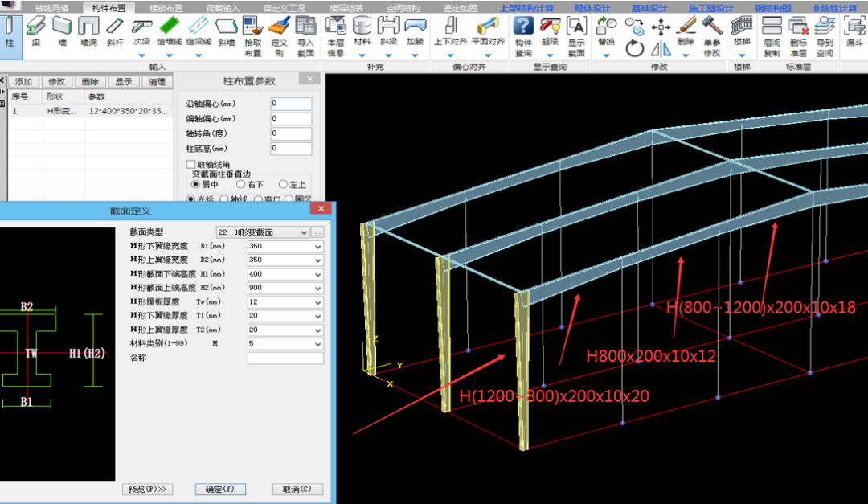
Task: Click the 沿轴偏心 input field
Action: click(x=291, y=104)
